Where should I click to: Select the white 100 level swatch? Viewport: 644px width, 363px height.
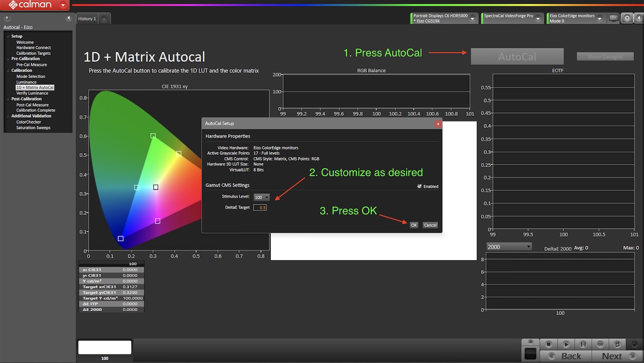pyautogui.click(x=105, y=347)
